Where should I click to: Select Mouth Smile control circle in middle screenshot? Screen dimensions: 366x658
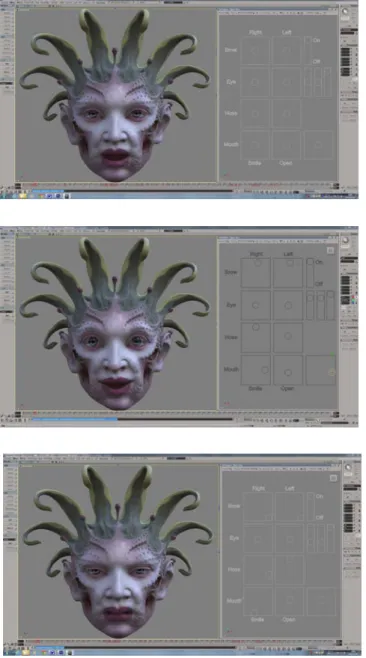[x=265, y=370]
